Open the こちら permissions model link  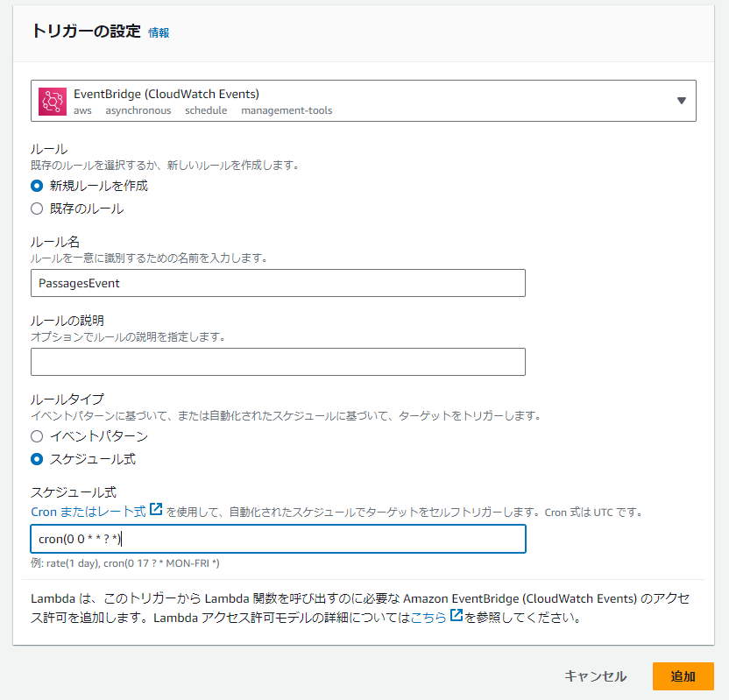(428, 618)
